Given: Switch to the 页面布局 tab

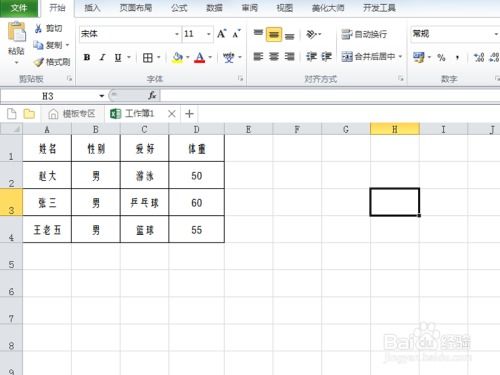Looking at the screenshot, I should (136, 8).
